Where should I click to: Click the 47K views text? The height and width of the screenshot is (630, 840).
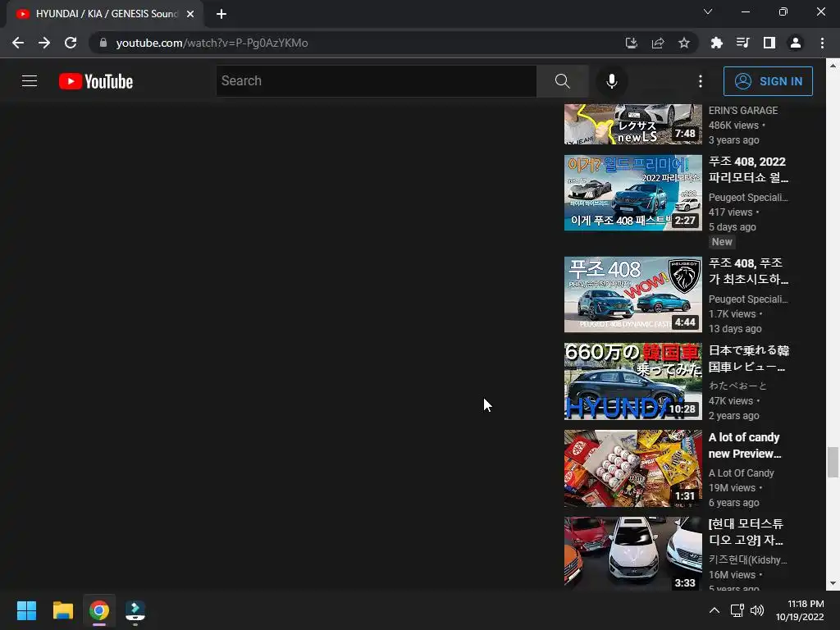click(731, 400)
